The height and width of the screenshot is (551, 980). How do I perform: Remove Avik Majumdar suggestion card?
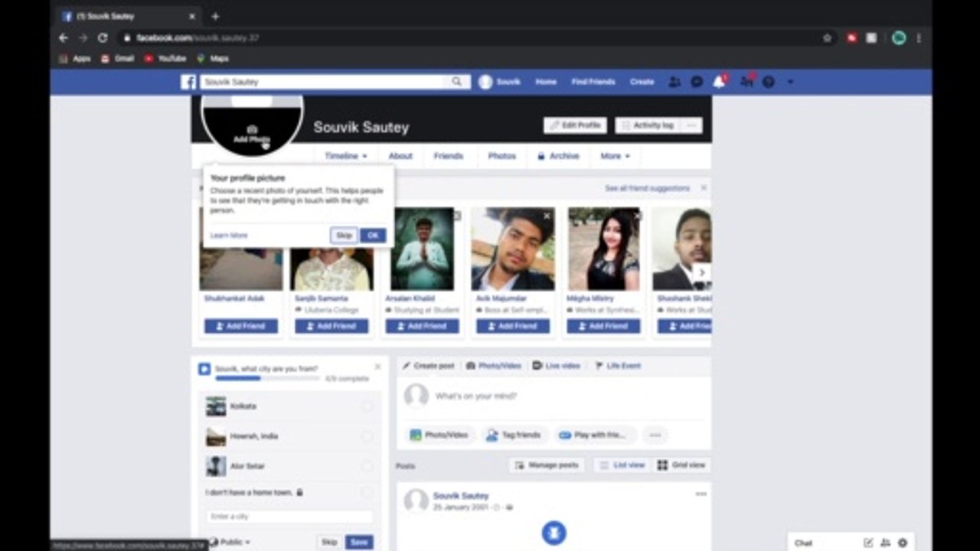[x=547, y=216]
